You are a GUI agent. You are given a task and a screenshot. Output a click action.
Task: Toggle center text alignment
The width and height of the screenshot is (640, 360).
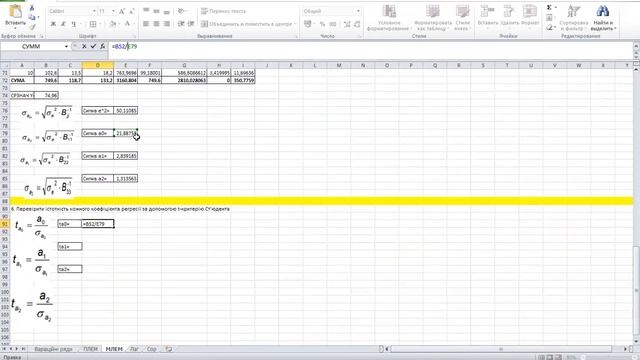point(156,24)
